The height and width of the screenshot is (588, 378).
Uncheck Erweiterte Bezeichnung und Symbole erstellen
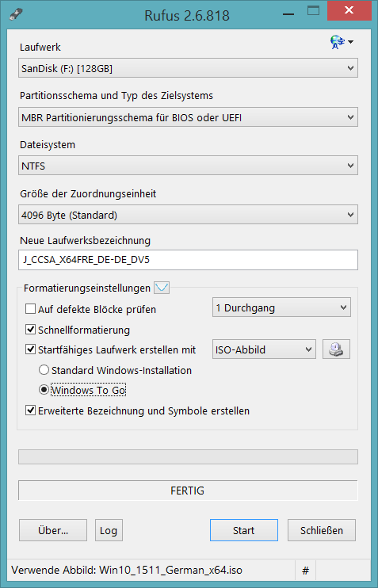click(30, 410)
